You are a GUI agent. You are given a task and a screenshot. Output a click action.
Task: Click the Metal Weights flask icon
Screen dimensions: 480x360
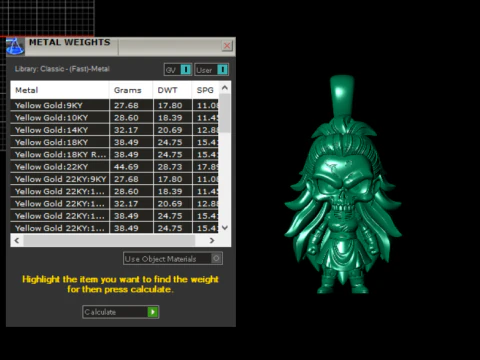pos(15,46)
